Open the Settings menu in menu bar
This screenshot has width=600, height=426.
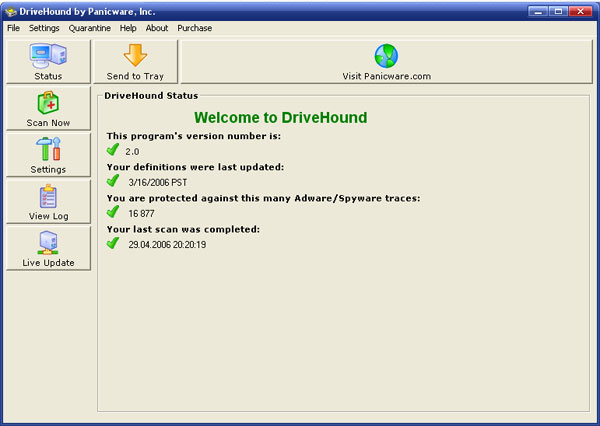[44, 28]
